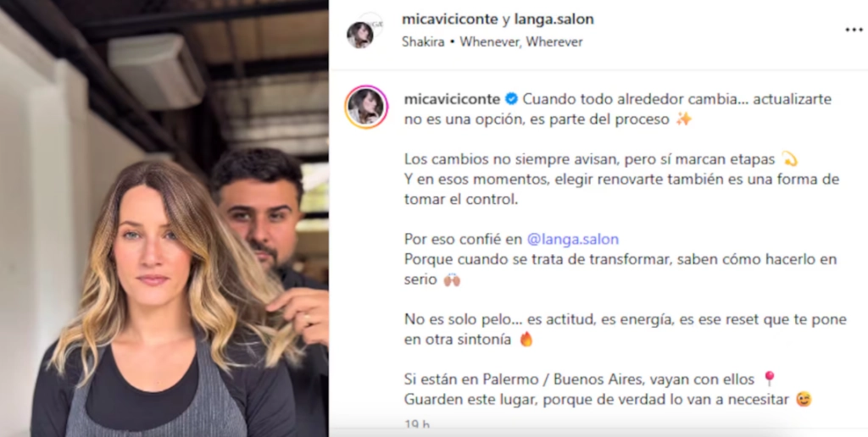
Task: Click the pin emoji after "vayan con ellos"
Action: click(768, 379)
